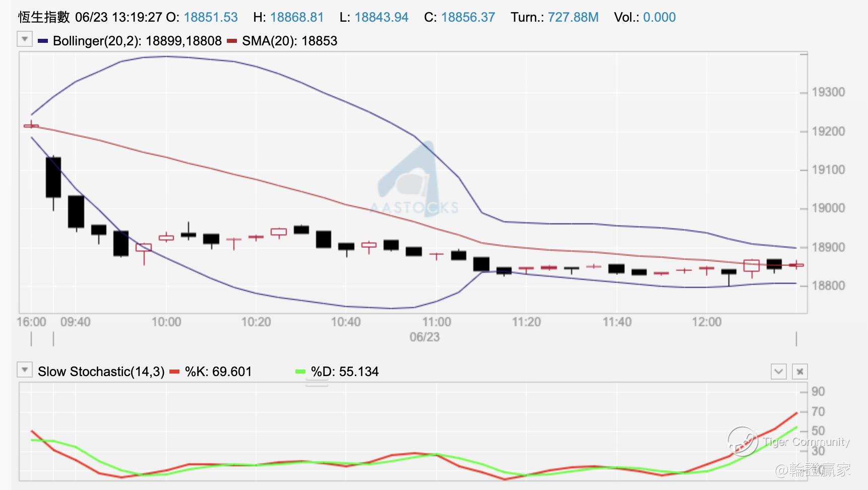868x490 pixels.
Task: Click the %D: 55.134 value
Action: (x=345, y=372)
